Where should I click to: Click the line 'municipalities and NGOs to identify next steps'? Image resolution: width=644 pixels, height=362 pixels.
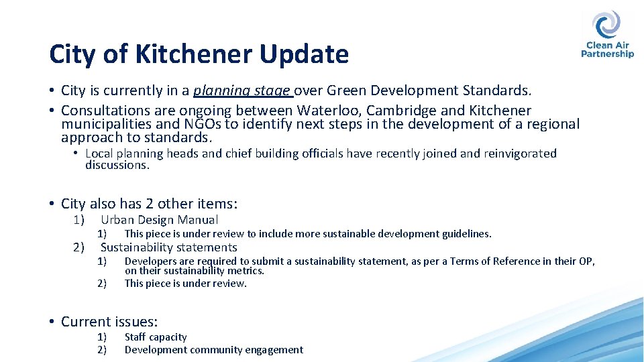pyautogui.click(x=320, y=123)
